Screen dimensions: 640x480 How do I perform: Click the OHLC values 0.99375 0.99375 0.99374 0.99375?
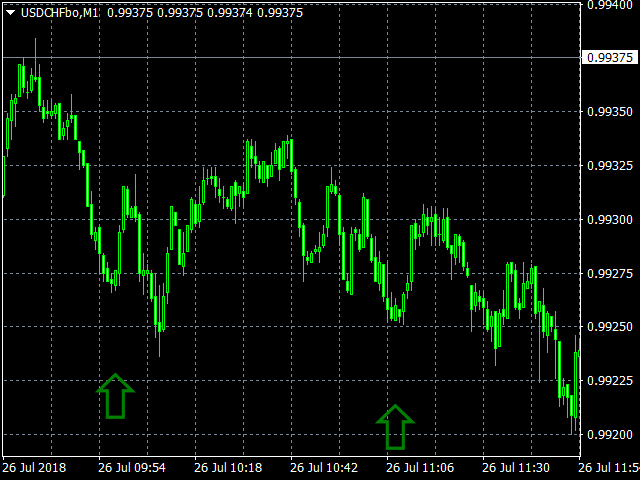coord(205,13)
